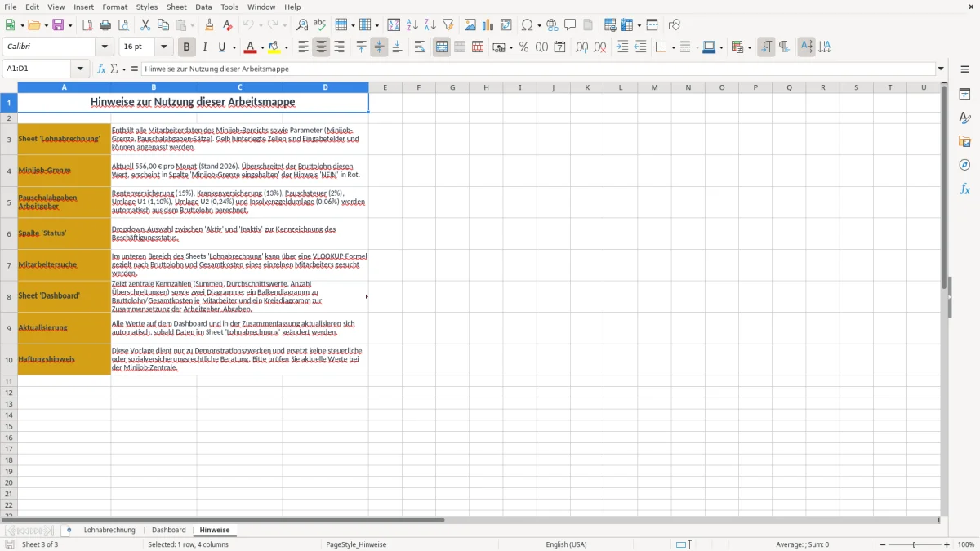
Task: Toggle Underline formatting
Action: coord(221,47)
